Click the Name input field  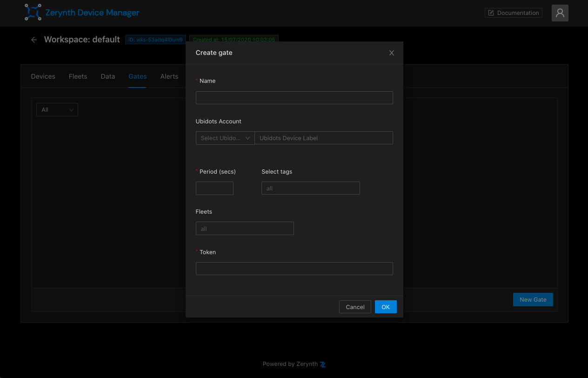(x=294, y=98)
